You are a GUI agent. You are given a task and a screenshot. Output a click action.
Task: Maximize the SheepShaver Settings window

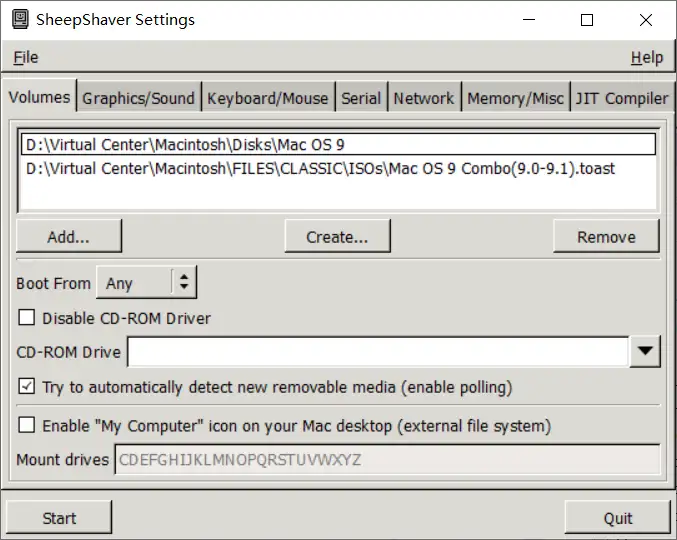pyautogui.click(x=587, y=19)
